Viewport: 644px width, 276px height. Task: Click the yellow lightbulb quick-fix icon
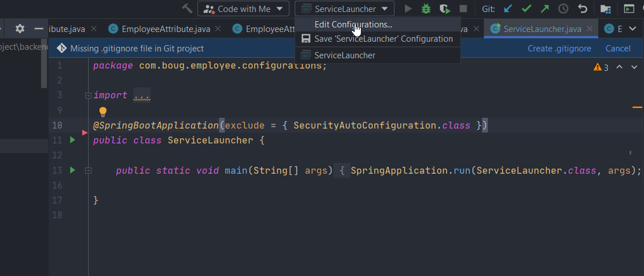(103, 111)
